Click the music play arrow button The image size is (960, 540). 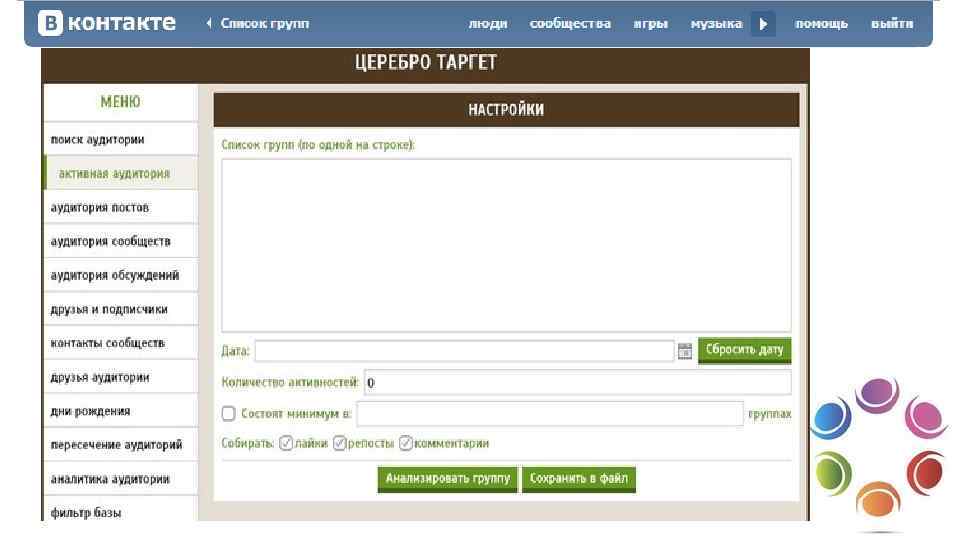tap(763, 24)
